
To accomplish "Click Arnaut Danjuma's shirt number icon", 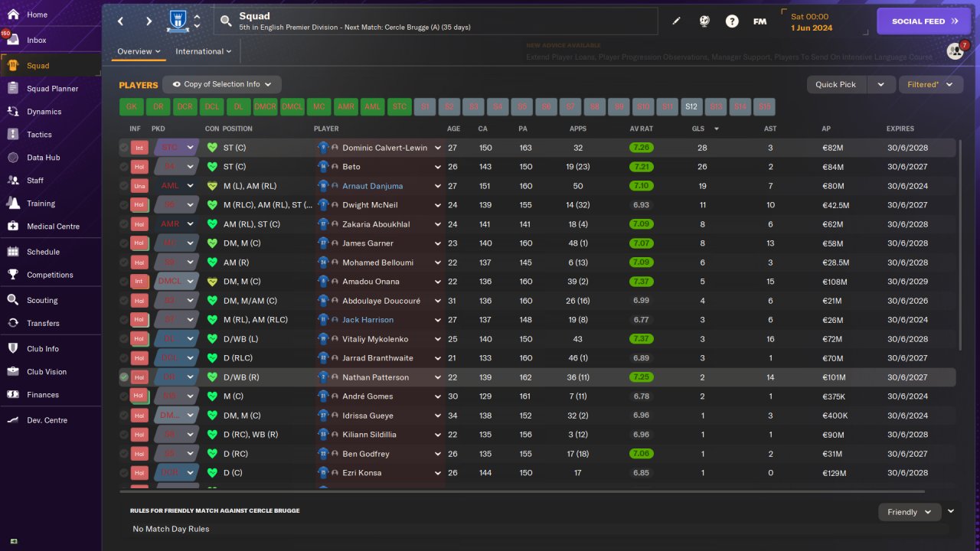I will pos(323,186).
